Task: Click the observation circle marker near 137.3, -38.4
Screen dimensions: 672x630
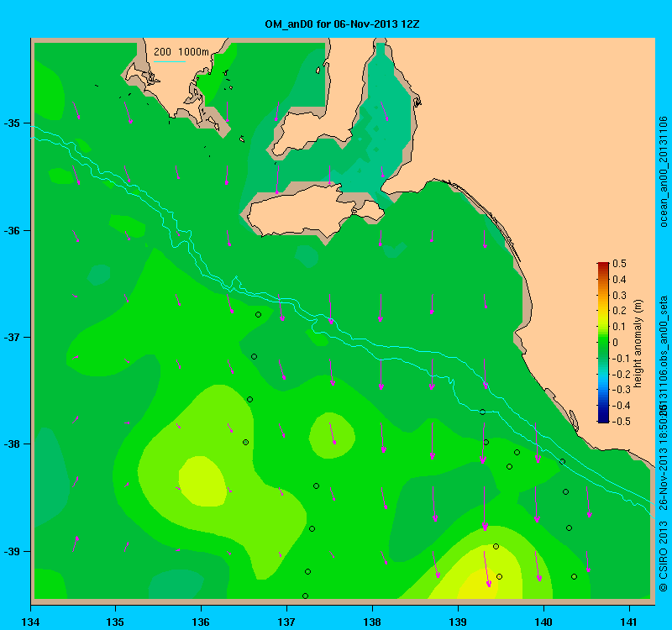Action: click(317, 486)
